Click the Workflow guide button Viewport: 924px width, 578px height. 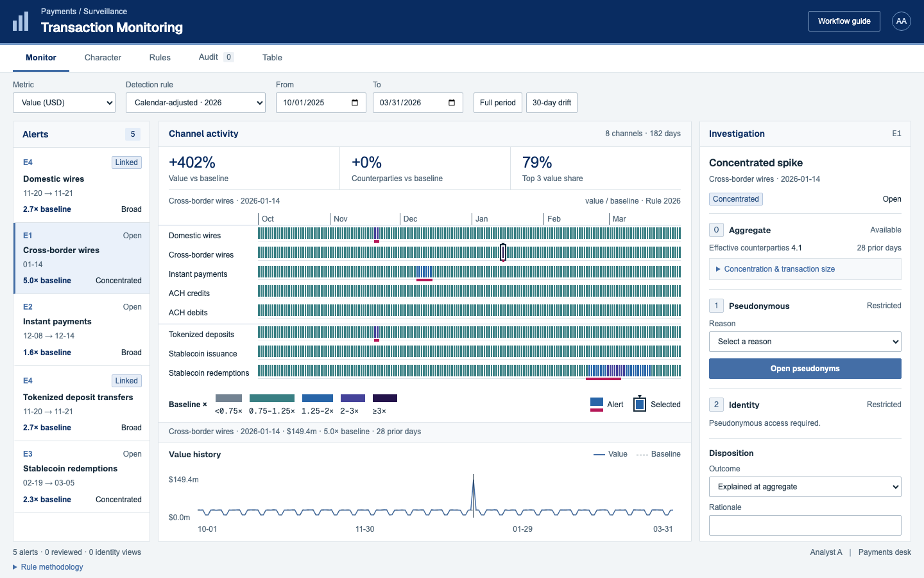pos(844,21)
